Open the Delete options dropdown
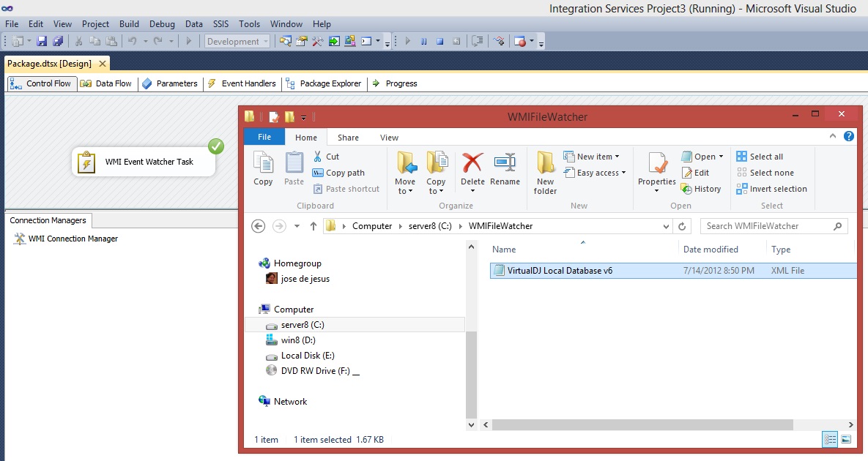The height and width of the screenshot is (461, 868). pos(472,191)
